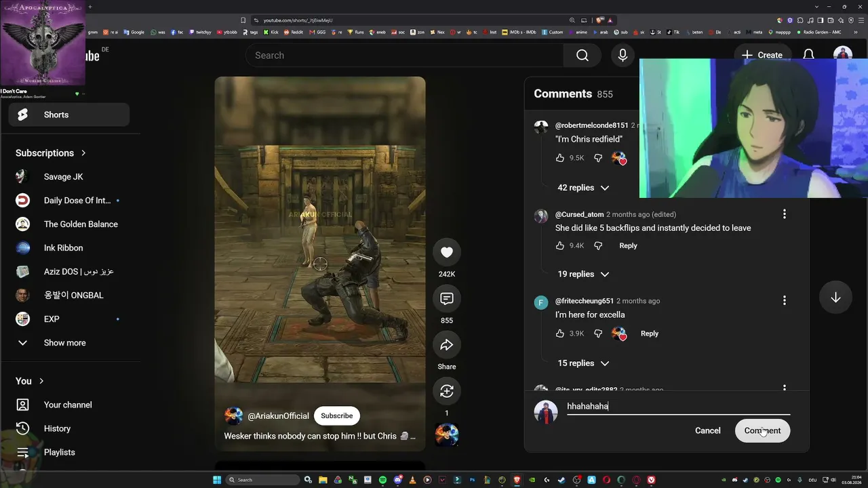Open the Google bookmark
Image resolution: width=868 pixels, height=488 pixels.
pyautogui.click(x=134, y=32)
